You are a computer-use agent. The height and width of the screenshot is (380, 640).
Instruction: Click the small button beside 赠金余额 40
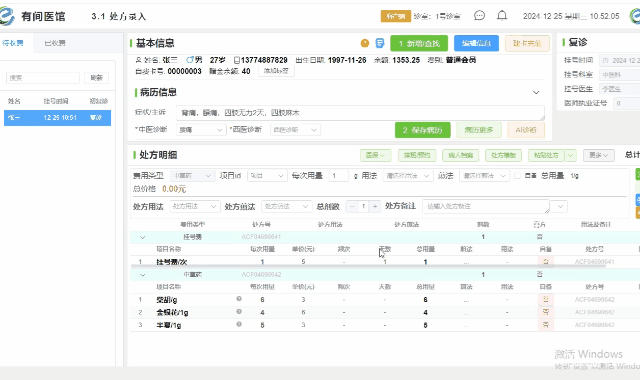276,71
